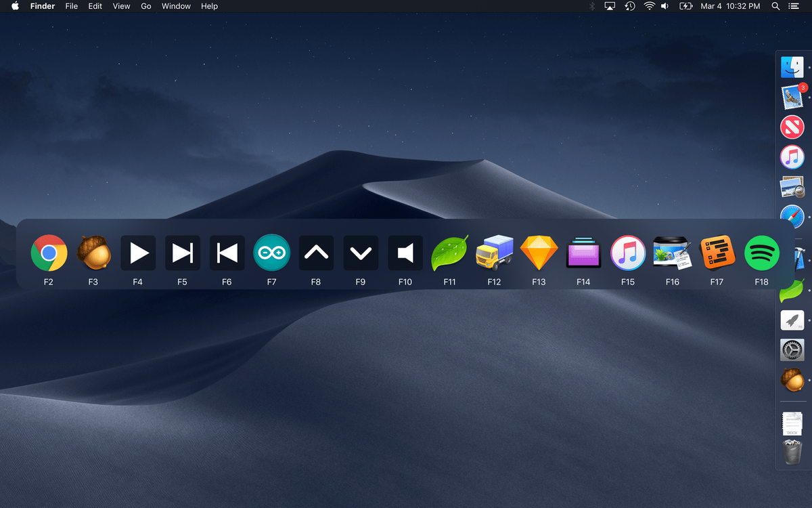Screen dimensions: 812x508
Task: Open the Trash in the Dock
Action: 792,452
